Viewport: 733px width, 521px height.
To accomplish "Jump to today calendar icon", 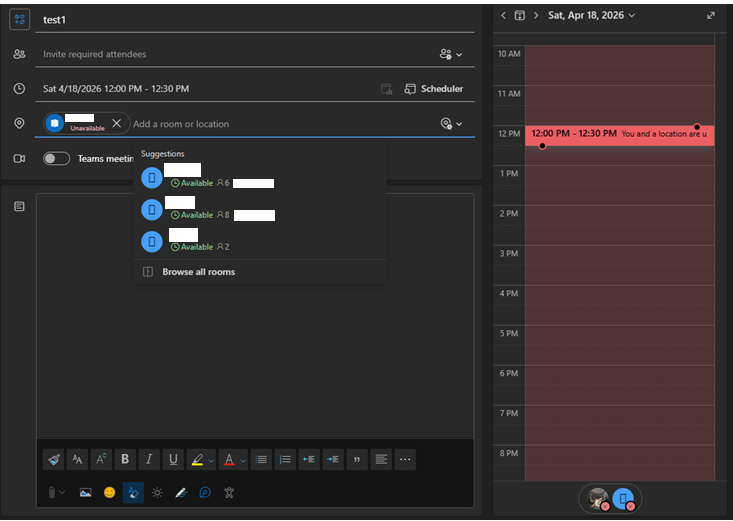I will (519, 15).
